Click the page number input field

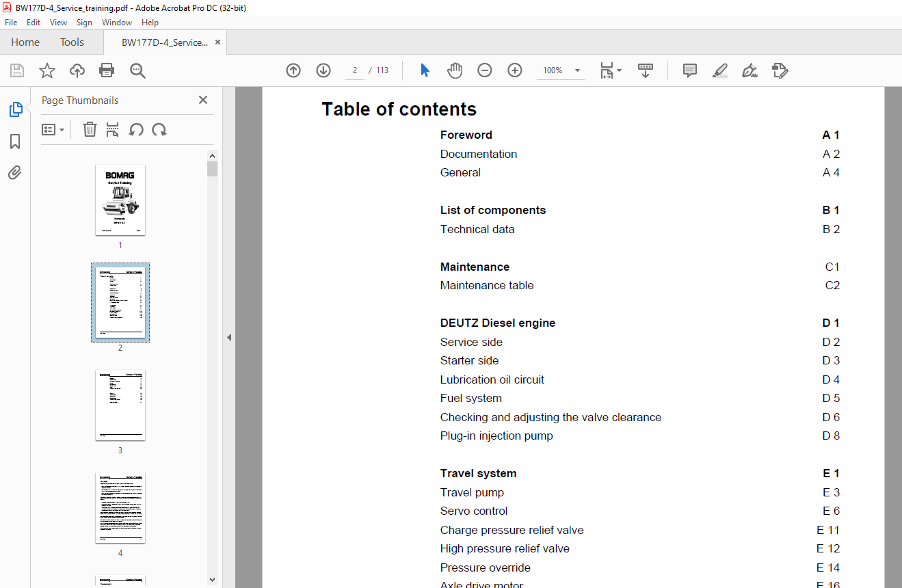click(x=354, y=70)
